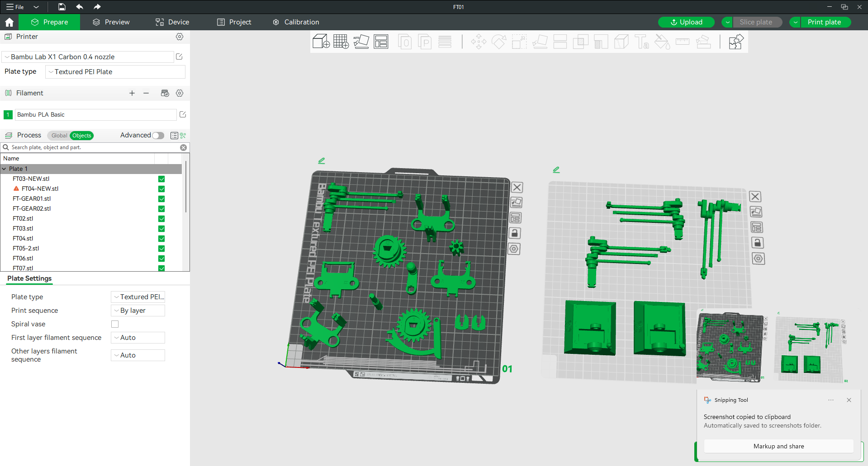Click the Split to parts icon

pyautogui.click(x=425, y=42)
